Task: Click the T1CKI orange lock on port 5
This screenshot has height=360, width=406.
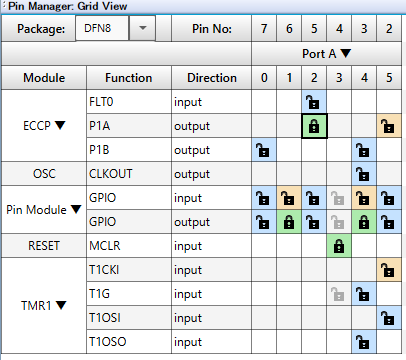Action: tap(389, 270)
